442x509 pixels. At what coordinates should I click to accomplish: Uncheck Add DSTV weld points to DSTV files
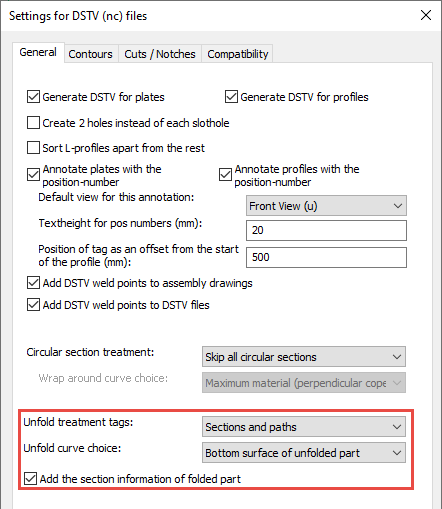pyautogui.click(x=33, y=305)
